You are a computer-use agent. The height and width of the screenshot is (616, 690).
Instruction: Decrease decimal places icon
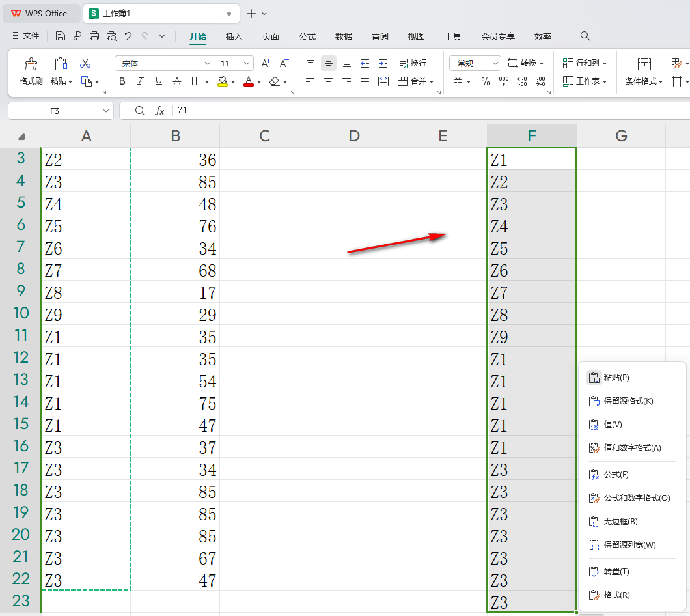tap(540, 81)
